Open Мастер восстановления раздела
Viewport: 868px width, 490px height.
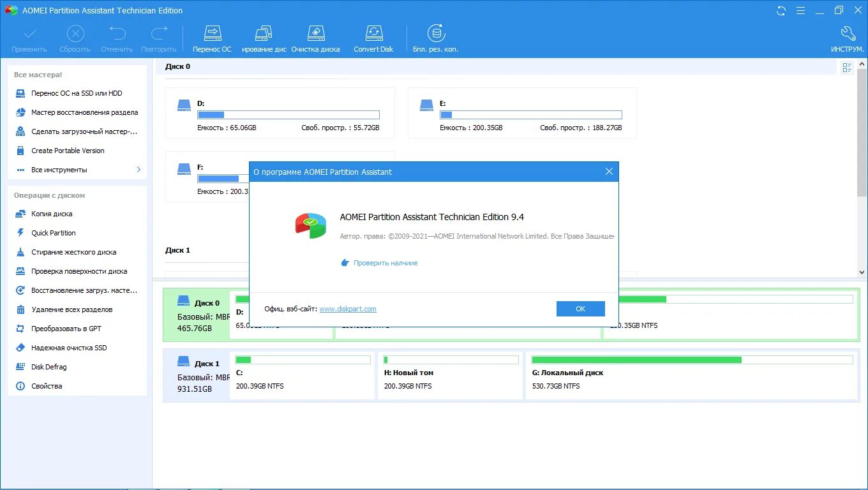tap(77, 112)
